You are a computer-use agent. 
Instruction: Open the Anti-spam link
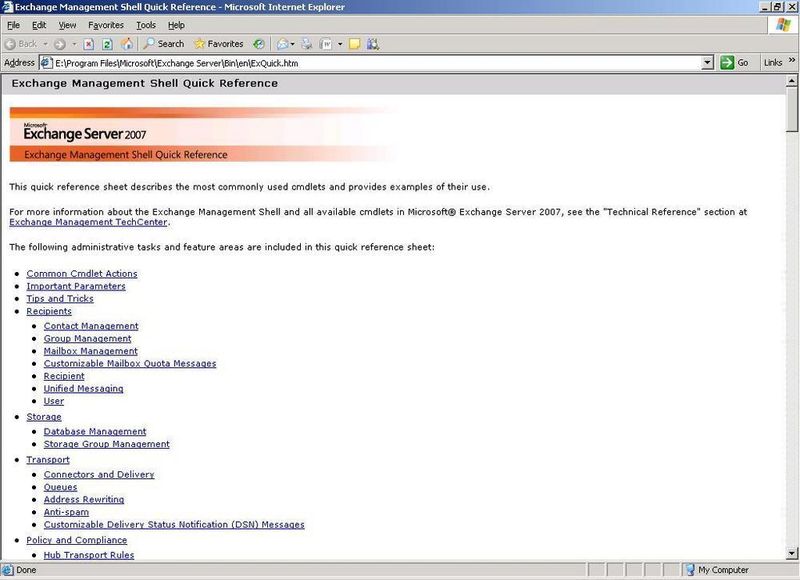click(66, 512)
